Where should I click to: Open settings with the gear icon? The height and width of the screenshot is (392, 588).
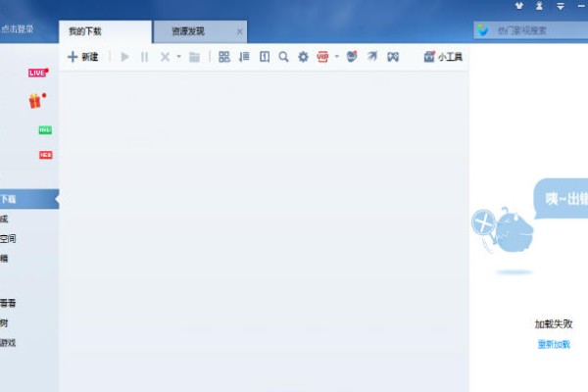[303, 57]
